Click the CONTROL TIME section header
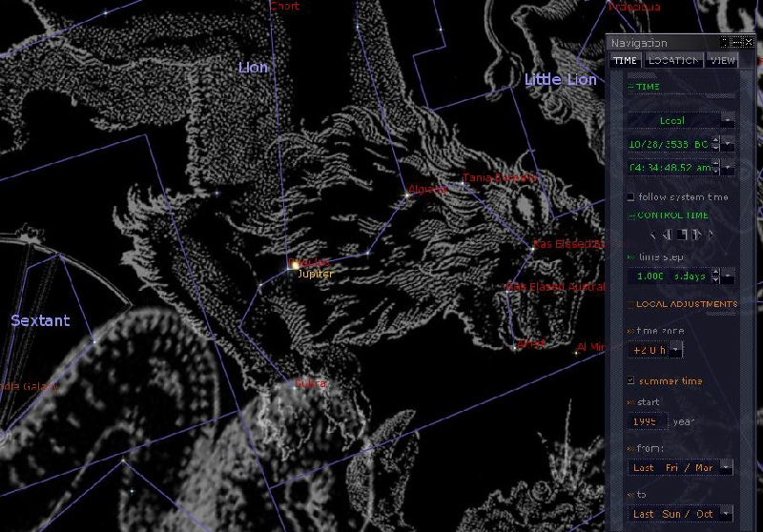The height and width of the screenshot is (532, 763). click(668, 215)
